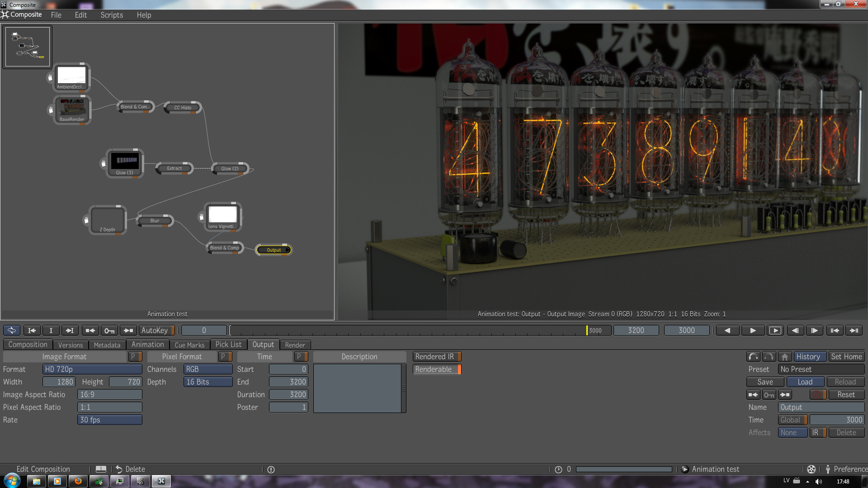
Task: Click the home icon next to History
Action: 785,357
